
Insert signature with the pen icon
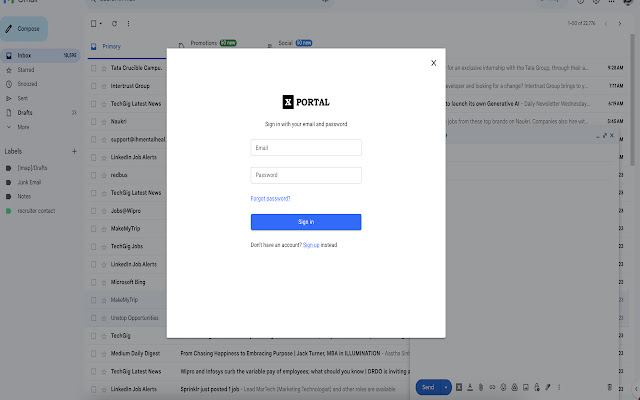point(548,387)
